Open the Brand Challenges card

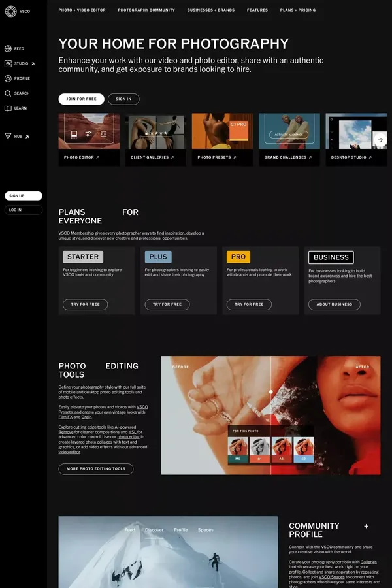(289, 140)
